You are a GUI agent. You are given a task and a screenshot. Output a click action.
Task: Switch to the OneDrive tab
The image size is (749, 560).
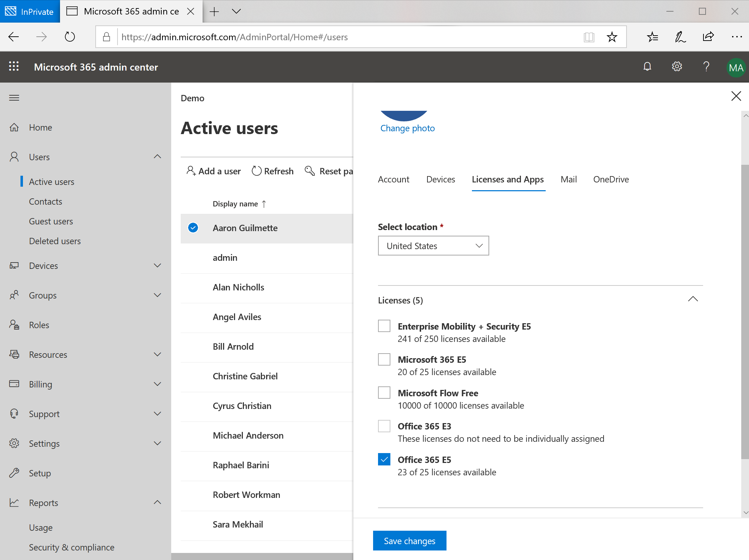[x=611, y=179]
